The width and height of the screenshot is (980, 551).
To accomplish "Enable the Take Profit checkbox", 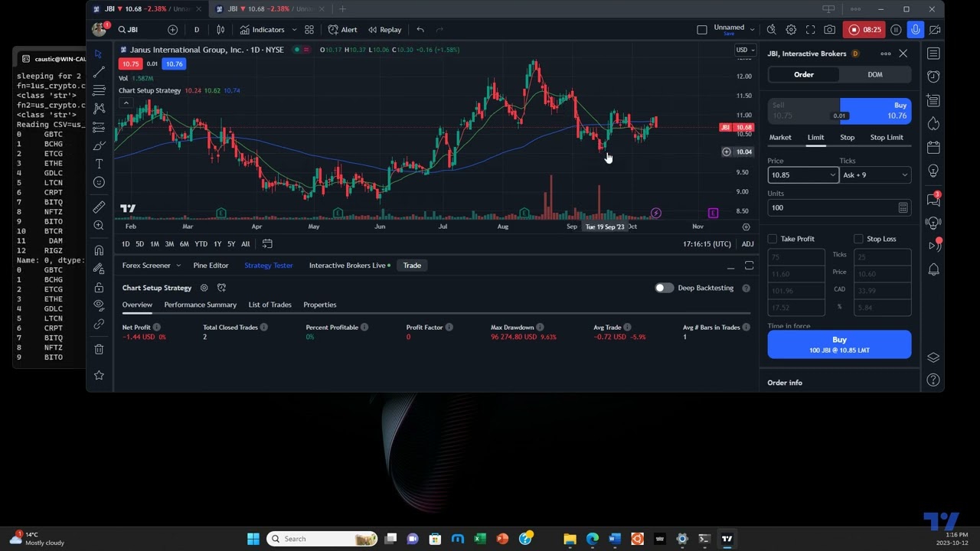I will [x=773, y=239].
